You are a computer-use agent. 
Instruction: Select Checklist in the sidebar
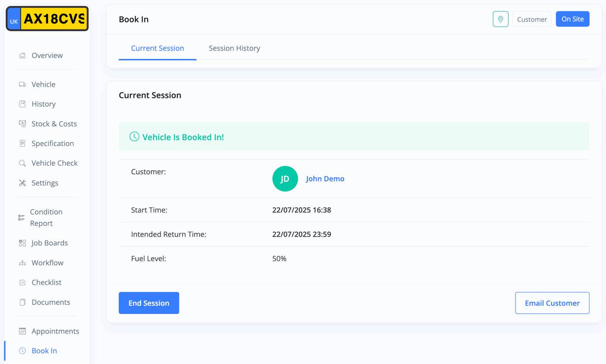coord(47,282)
